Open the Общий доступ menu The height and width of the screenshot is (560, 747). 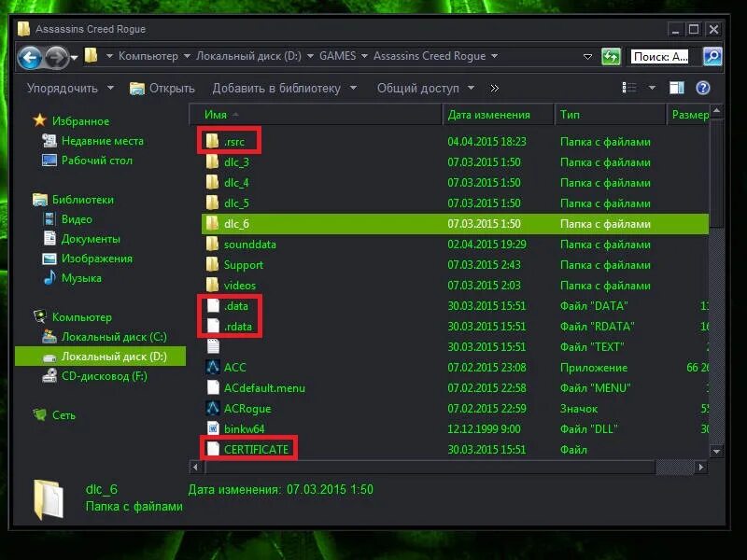426,88
